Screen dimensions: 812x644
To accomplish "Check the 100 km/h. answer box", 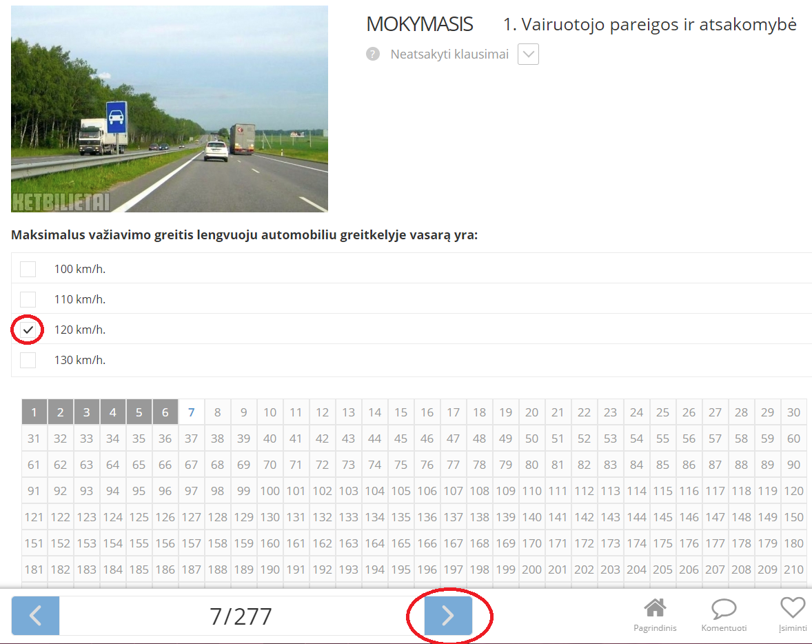I will (x=28, y=269).
